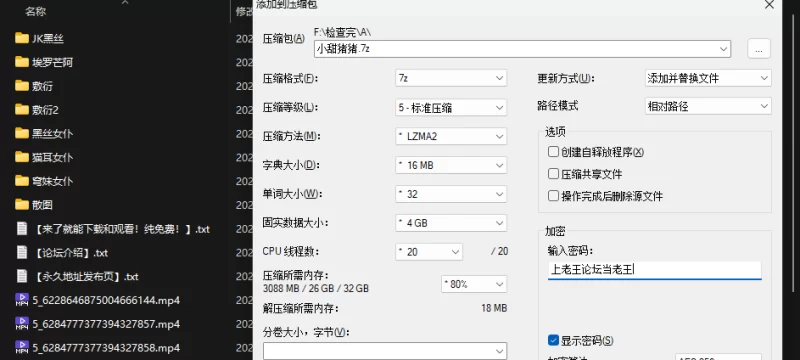The width and height of the screenshot is (800, 360).
Task: Select the 黑丝女仆 folder icon
Action: (21, 134)
